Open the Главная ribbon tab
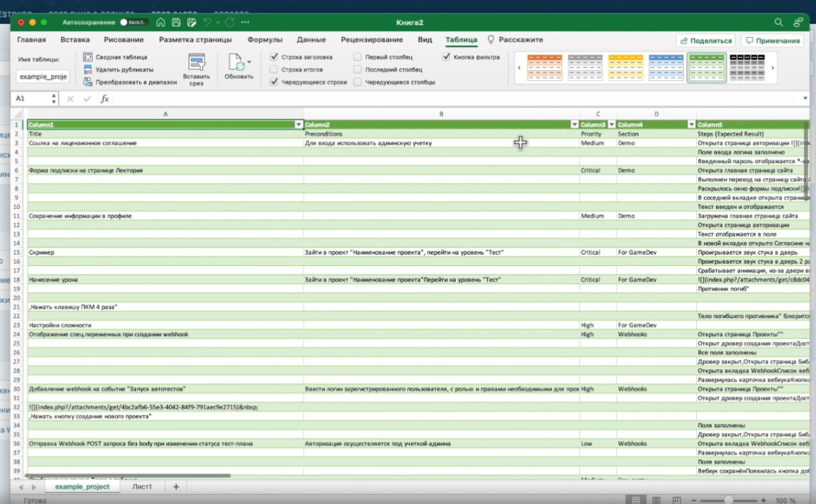 [x=32, y=40]
